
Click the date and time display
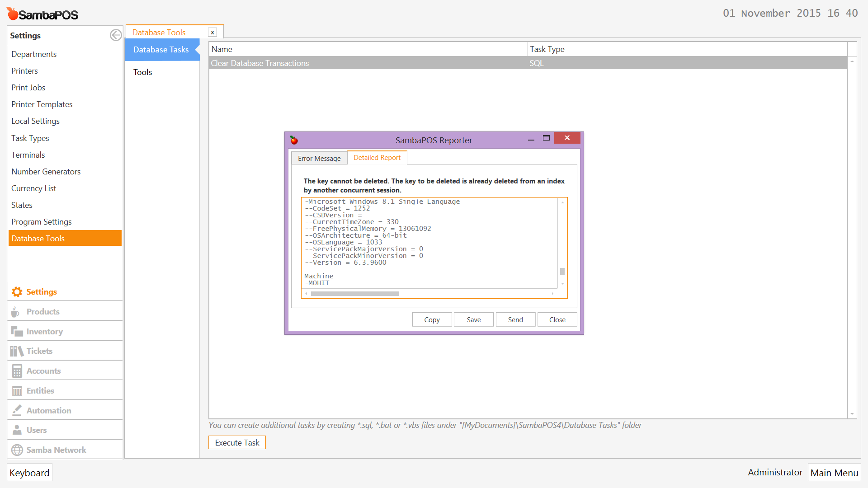click(x=790, y=13)
